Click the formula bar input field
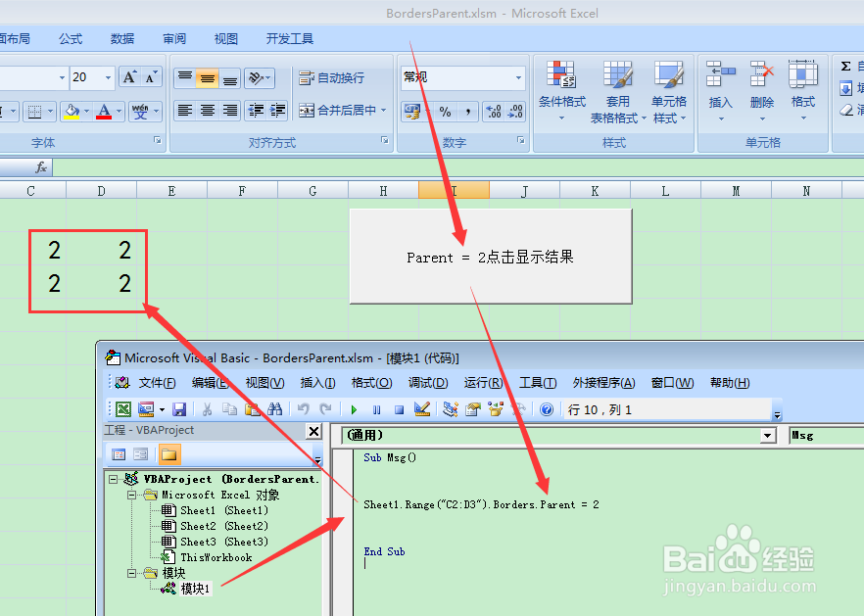 pos(458,167)
